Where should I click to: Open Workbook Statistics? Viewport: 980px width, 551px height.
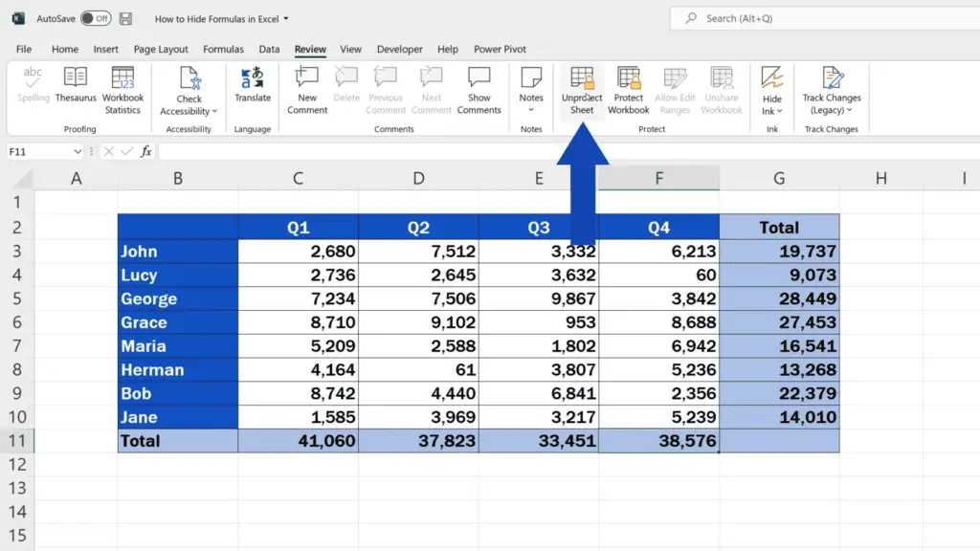[x=122, y=91]
